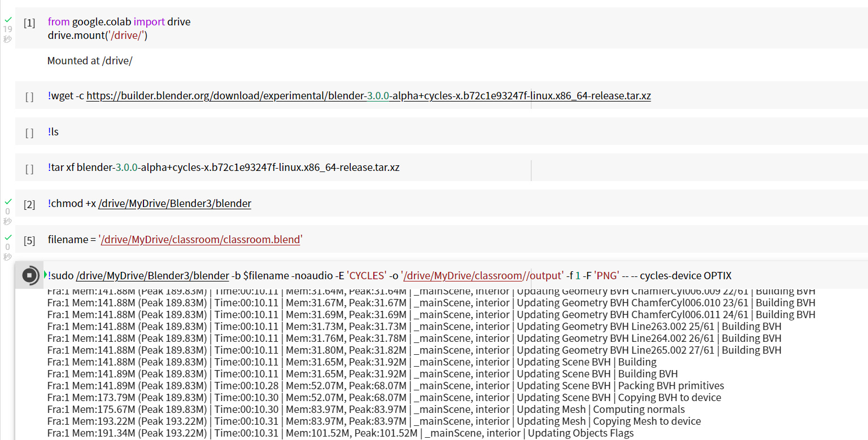Viewport: 868px width, 440px height.
Task: Click the 'Packing BVH primitives' log line
Action: [x=386, y=386]
